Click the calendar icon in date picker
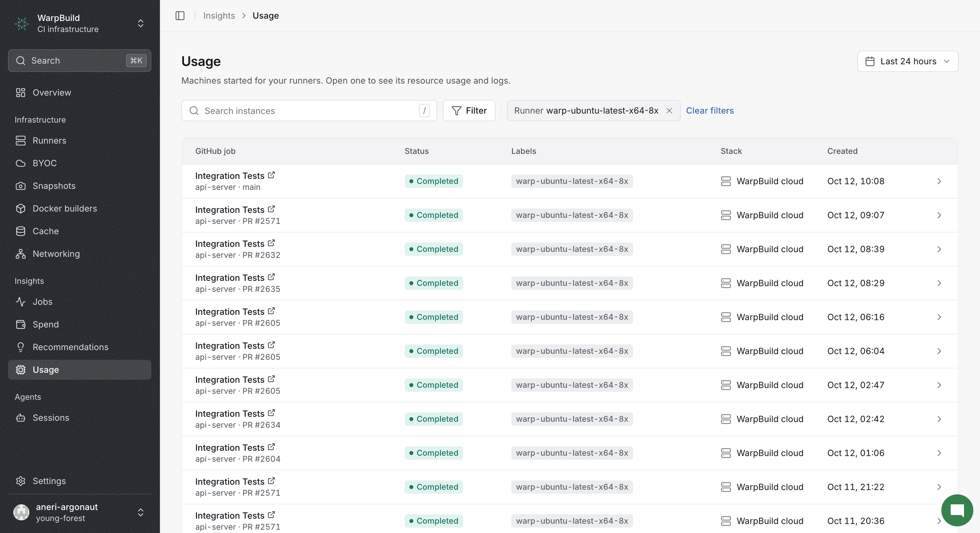The height and width of the screenshot is (533, 980). 870,61
